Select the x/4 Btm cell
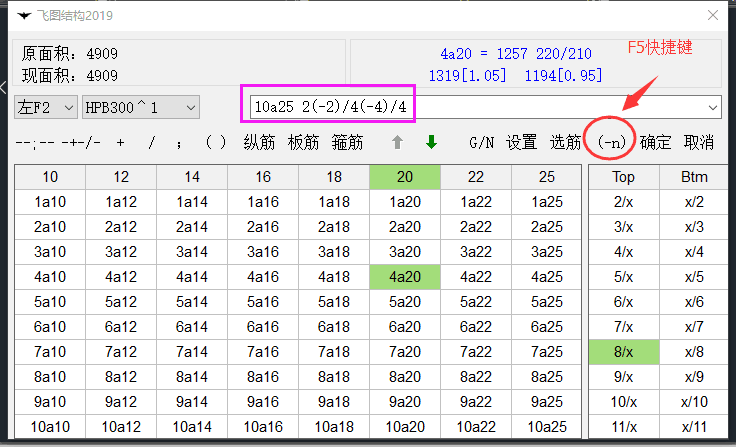The height and width of the screenshot is (447, 736). click(x=694, y=252)
